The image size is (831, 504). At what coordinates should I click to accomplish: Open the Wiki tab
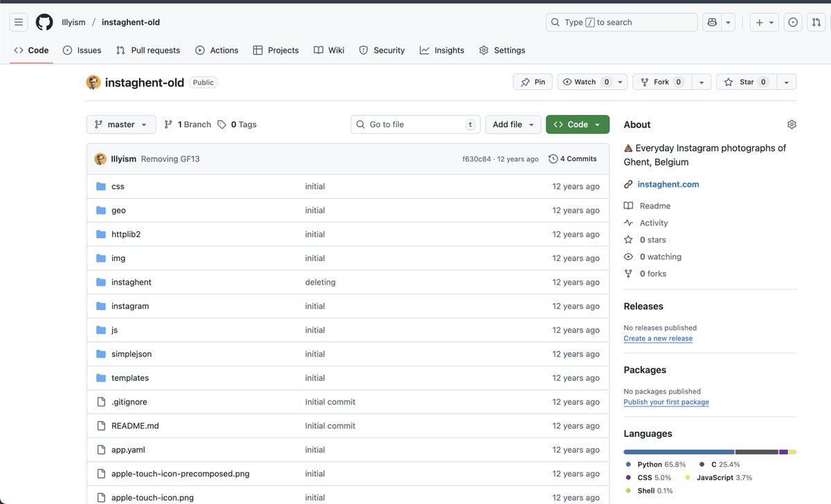(329, 50)
